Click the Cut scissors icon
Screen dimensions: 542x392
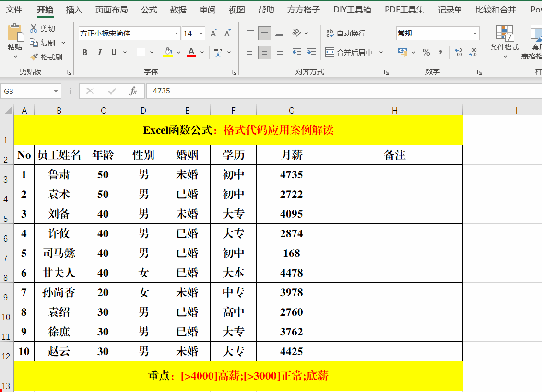click(x=34, y=28)
